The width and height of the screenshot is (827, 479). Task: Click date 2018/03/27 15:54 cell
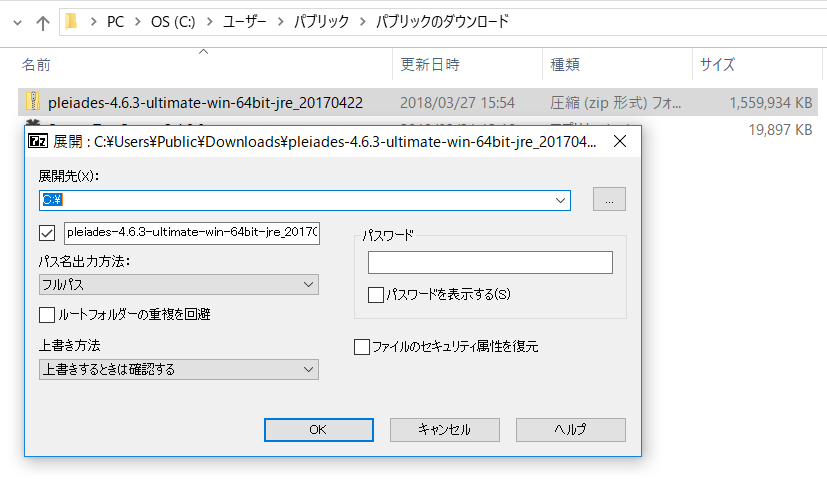pyautogui.click(x=457, y=102)
